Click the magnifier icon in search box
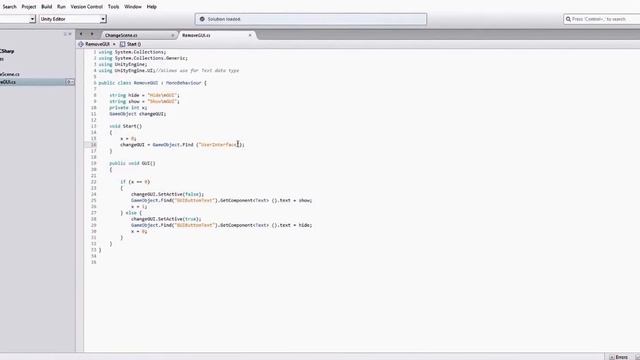The width and height of the screenshot is (640, 360). pyautogui.click(x=568, y=19)
